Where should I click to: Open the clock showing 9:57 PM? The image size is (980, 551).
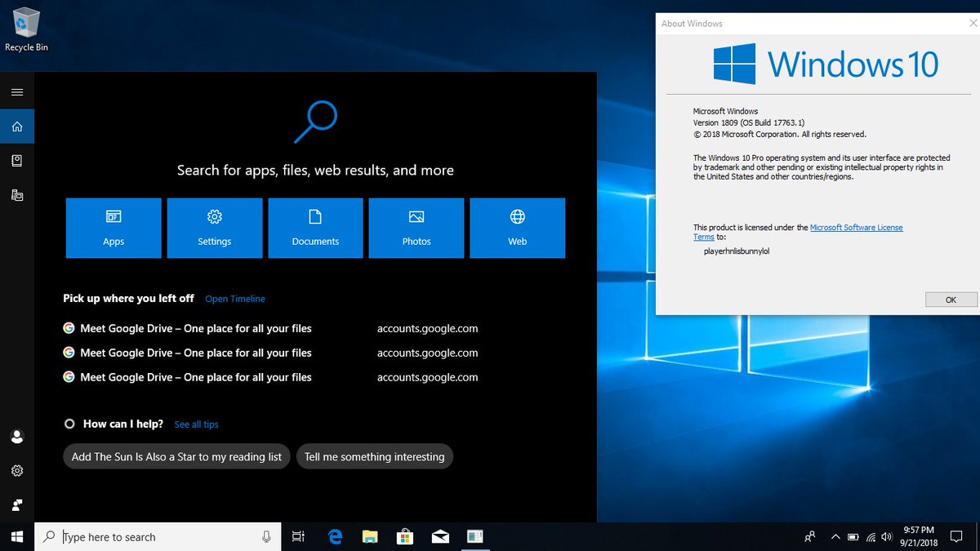[920, 536]
